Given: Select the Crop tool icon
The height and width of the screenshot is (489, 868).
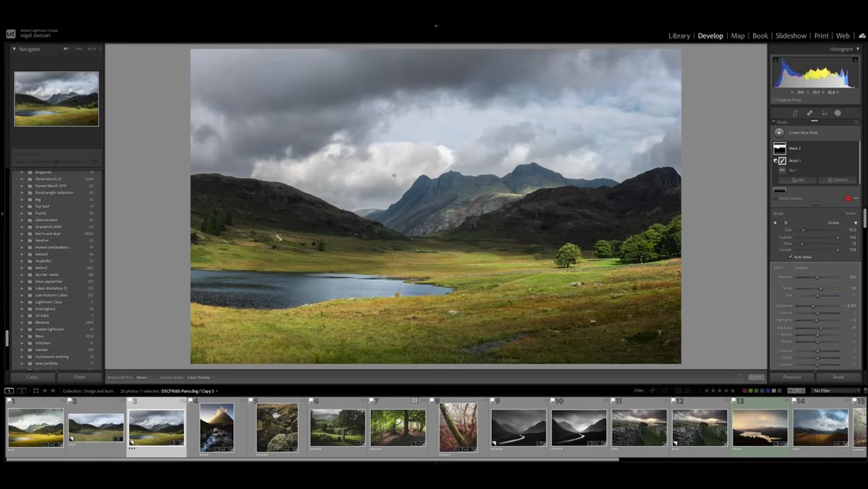Looking at the screenshot, I should [796, 113].
